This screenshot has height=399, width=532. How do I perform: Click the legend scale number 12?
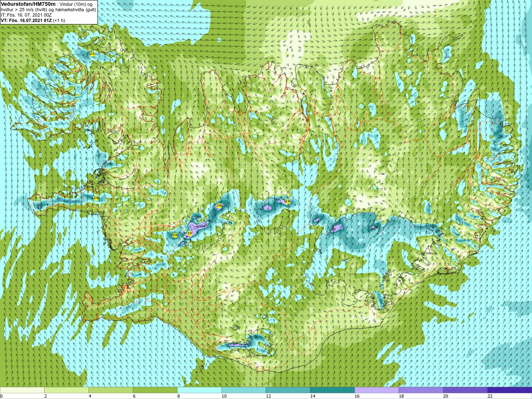coord(268,396)
